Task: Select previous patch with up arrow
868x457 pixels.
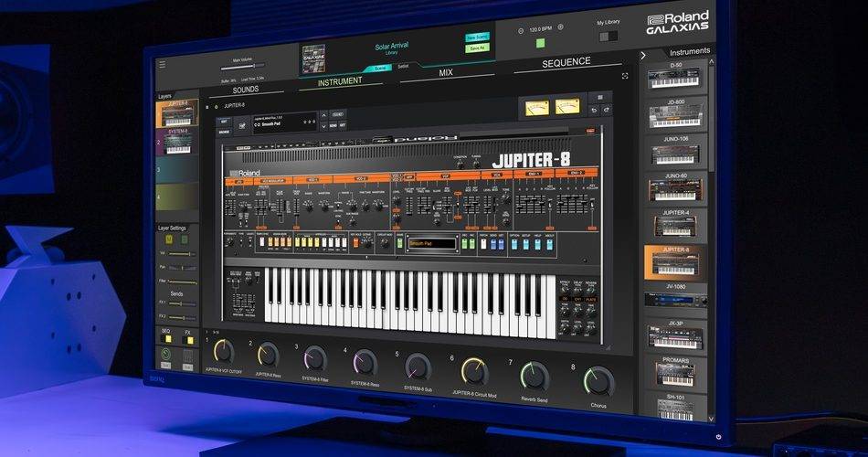Action: (323, 114)
